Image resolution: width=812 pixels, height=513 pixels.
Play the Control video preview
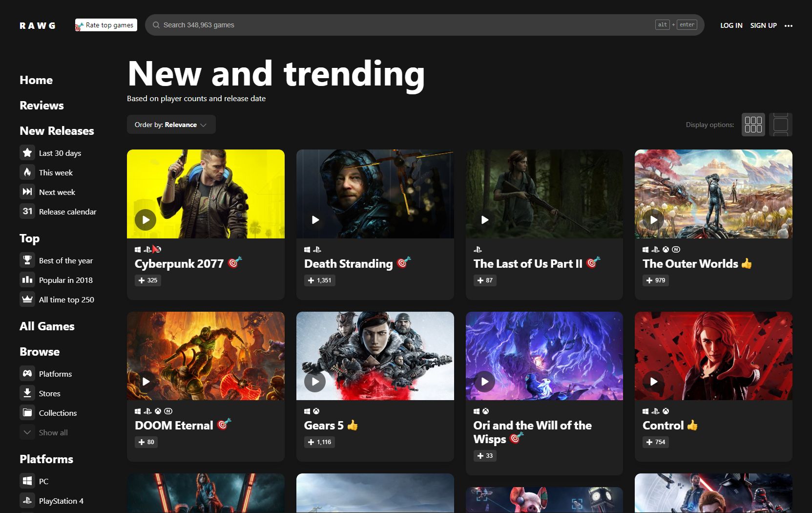(x=653, y=382)
